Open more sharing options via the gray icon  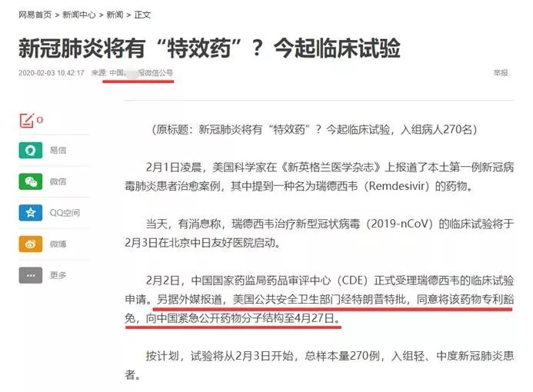[31, 275]
